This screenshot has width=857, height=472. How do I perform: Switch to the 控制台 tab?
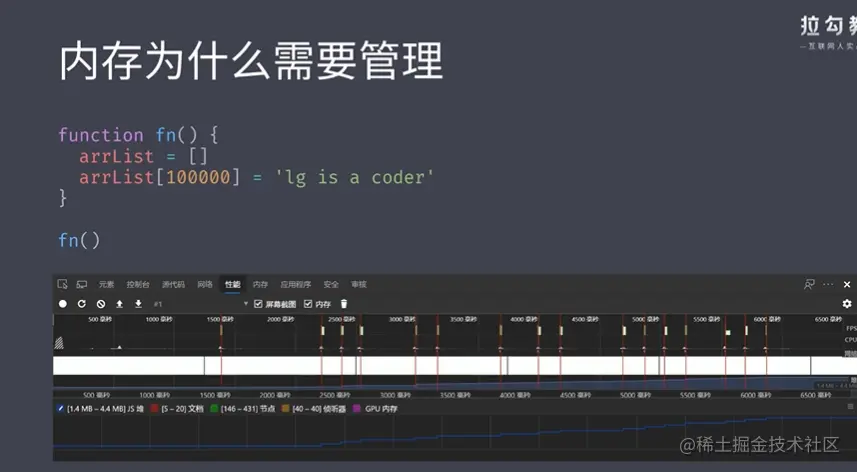tap(138, 284)
